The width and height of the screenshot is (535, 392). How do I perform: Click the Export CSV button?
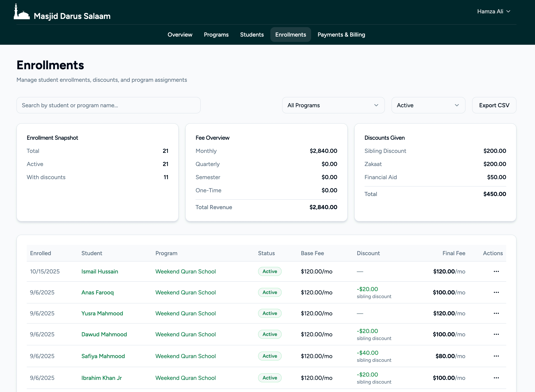point(494,105)
